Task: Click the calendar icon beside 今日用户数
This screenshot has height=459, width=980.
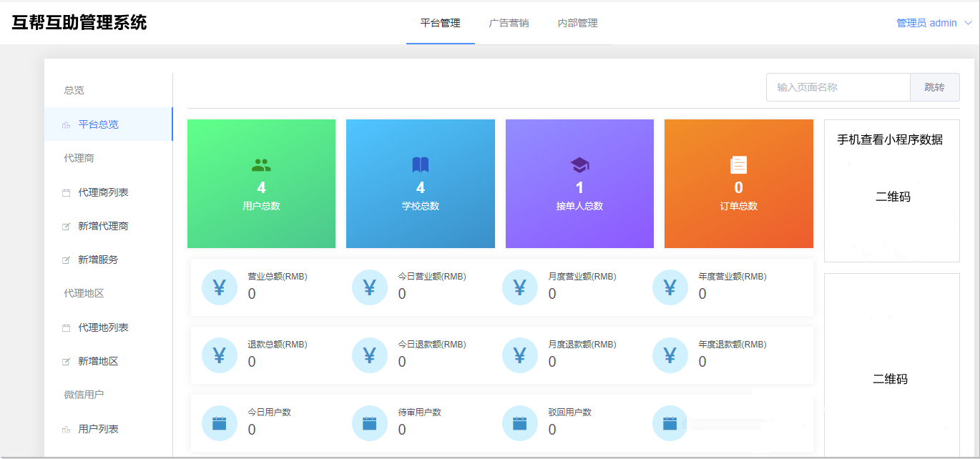Action: coord(220,423)
